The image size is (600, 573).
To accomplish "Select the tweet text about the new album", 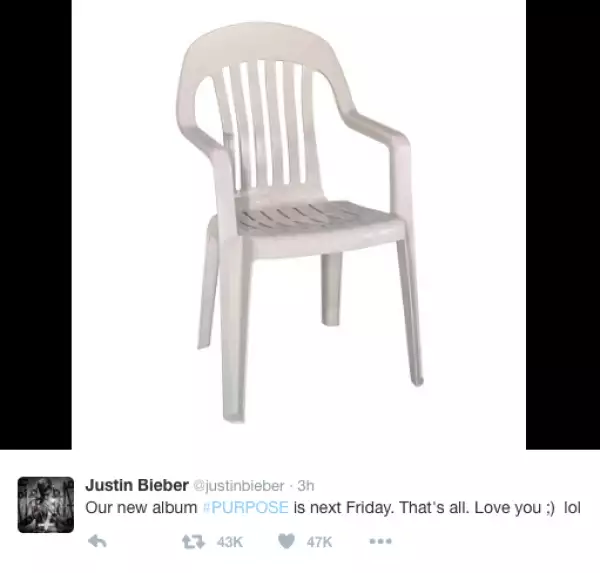I will point(333,508).
